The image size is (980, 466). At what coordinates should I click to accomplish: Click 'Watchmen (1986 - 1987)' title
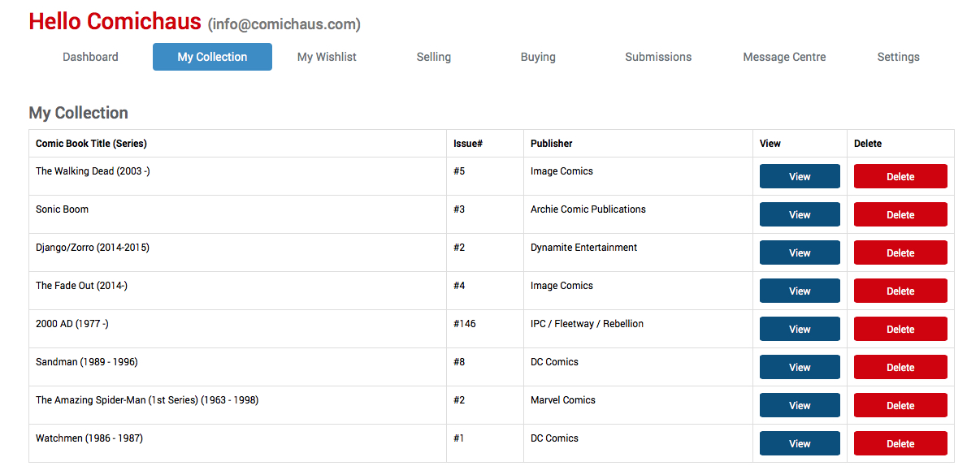pos(89,438)
